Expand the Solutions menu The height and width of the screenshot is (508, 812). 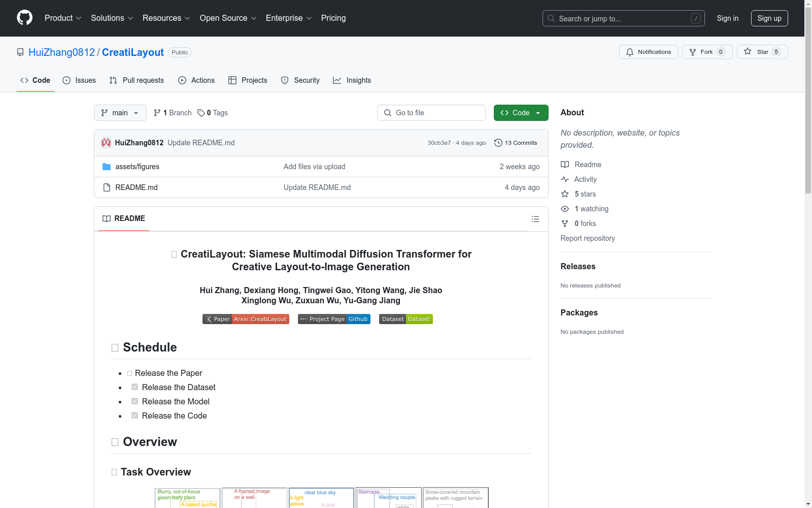(x=112, y=18)
